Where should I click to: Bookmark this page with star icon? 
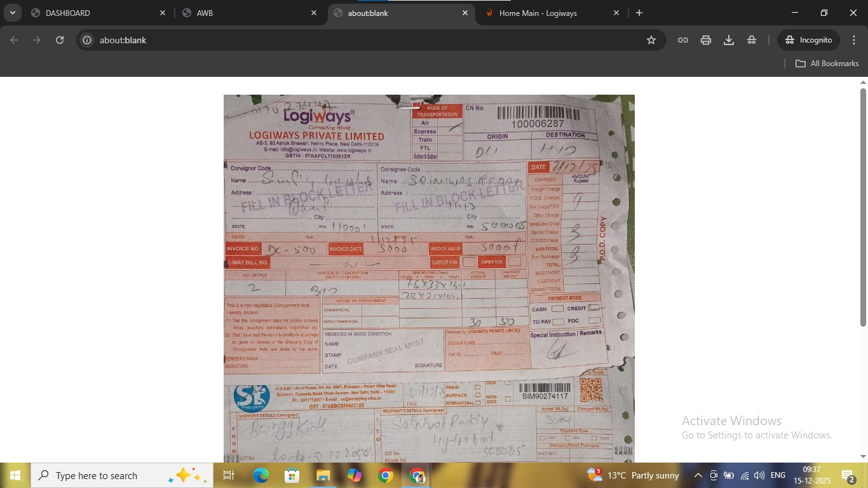[x=651, y=40]
